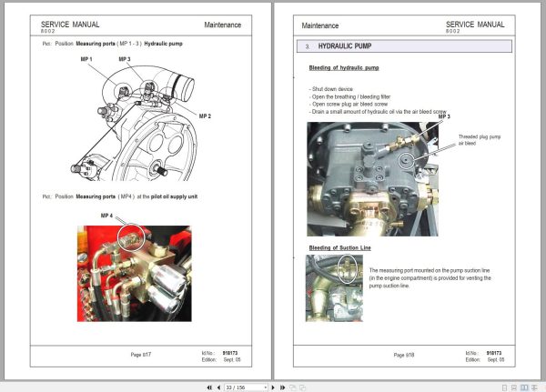Click 'Open the breathing / bleeding filter' line

[349, 96]
